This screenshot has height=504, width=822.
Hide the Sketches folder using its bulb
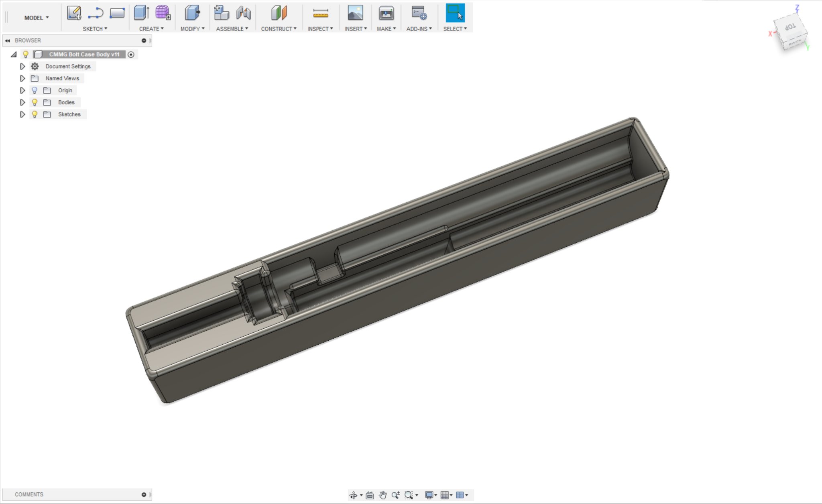click(x=35, y=114)
